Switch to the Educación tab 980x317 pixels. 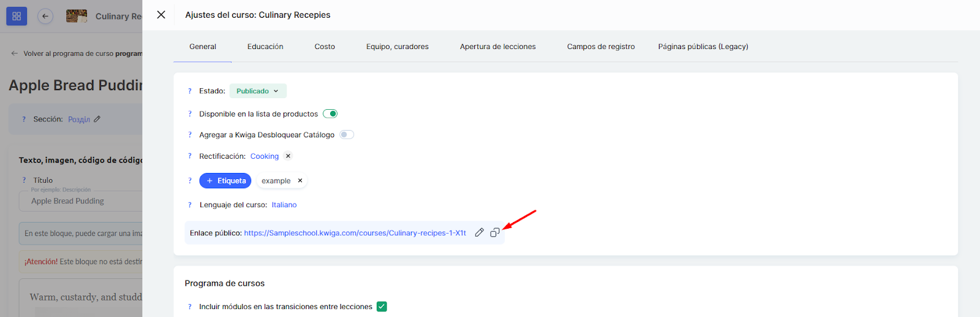click(x=265, y=47)
